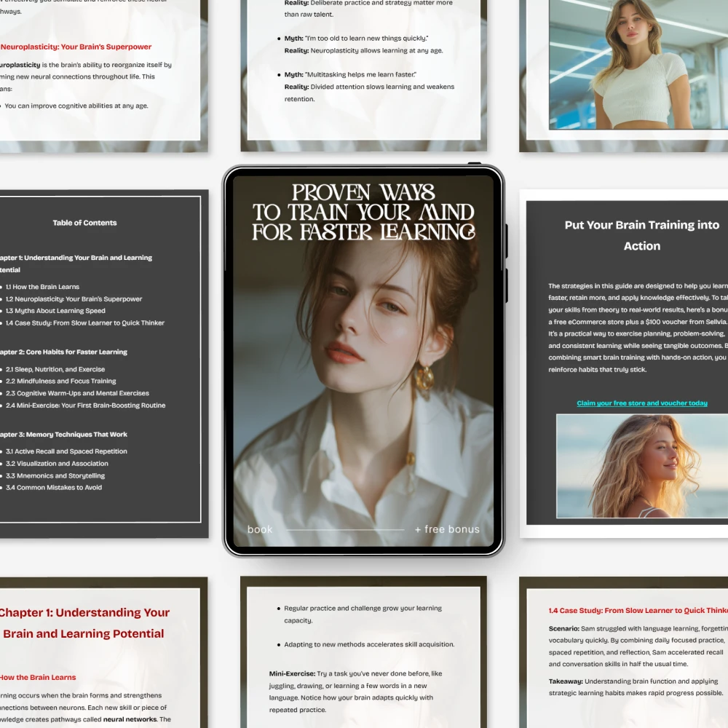Screen dimensions: 728x728
Task: Click the "Proven Ways to Train Your Mind" cover title
Action: click(363, 213)
